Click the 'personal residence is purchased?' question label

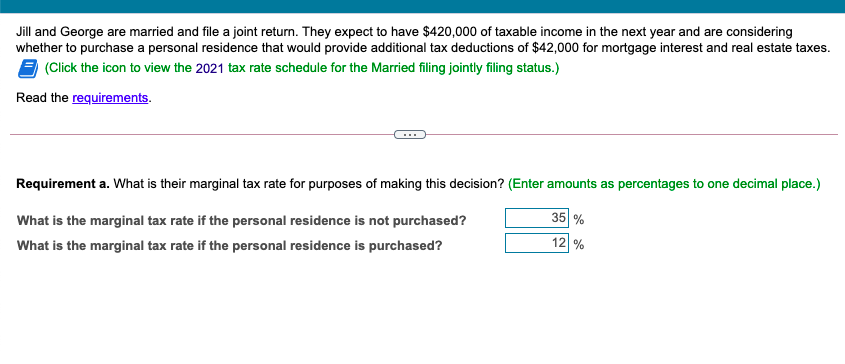(x=230, y=246)
